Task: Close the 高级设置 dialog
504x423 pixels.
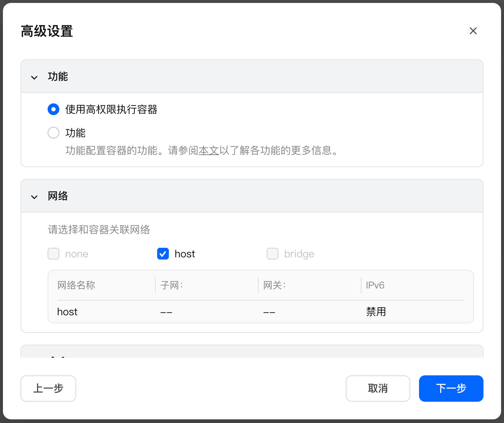Action: 473,31
